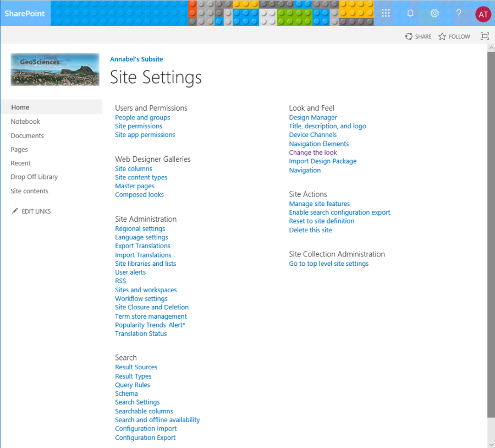This screenshot has width=495, height=448.
Task: Open Change the look
Action: 312,152
